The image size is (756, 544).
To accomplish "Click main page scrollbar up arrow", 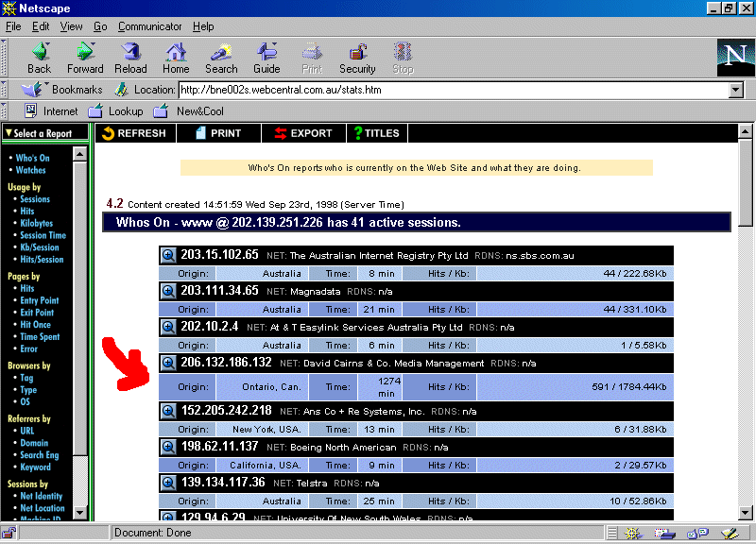I will coord(745,130).
